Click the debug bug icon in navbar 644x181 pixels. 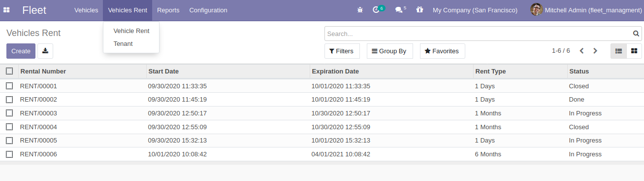360,10
